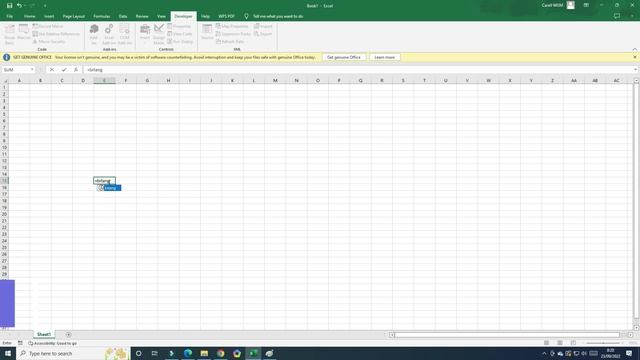Open the WPS PDF tab
The height and width of the screenshot is (360, 640).
226,16
